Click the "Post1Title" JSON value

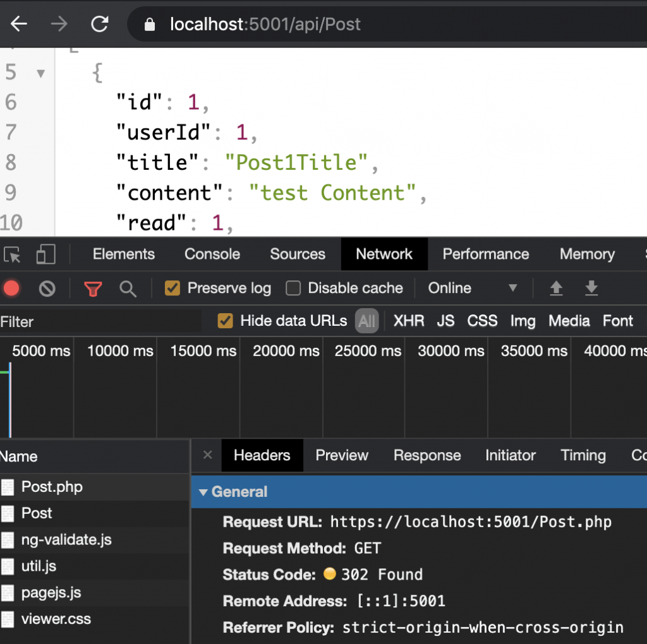coord(296,162)
